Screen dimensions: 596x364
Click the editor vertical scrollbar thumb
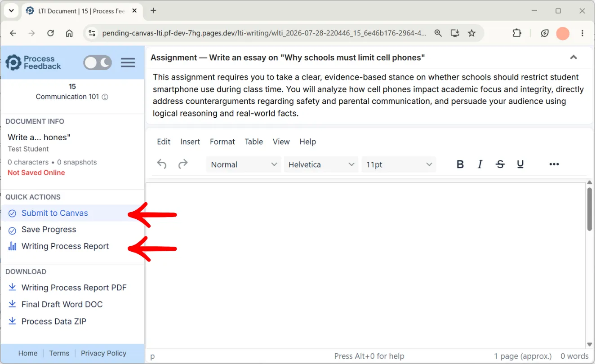589,209
